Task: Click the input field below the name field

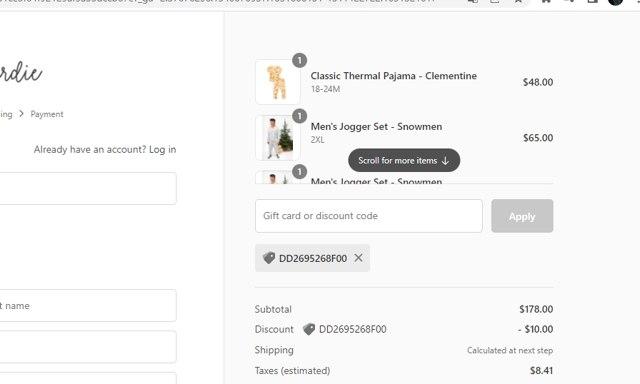Action: click(88, 347)
